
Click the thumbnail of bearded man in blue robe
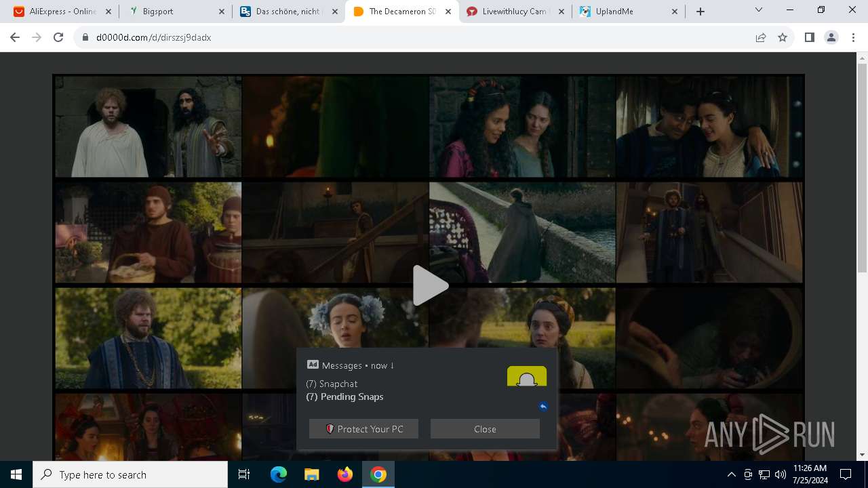tap(148, 338)
